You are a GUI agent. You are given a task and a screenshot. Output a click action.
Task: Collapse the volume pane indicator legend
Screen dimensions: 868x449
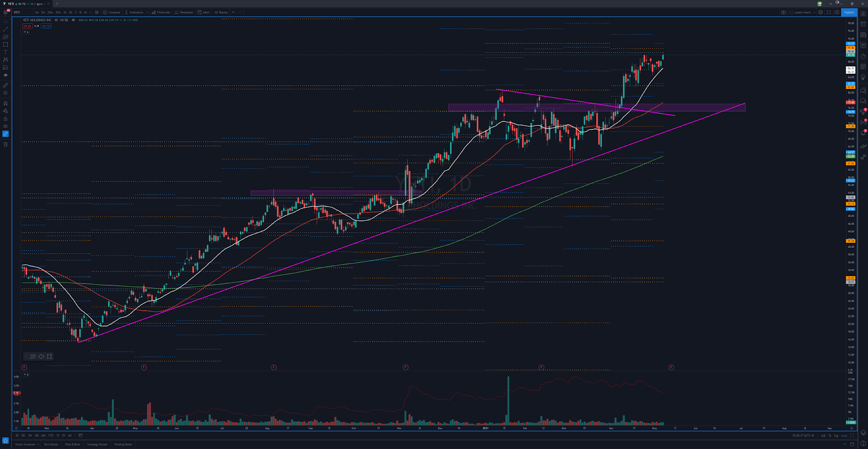coord(25,375)
